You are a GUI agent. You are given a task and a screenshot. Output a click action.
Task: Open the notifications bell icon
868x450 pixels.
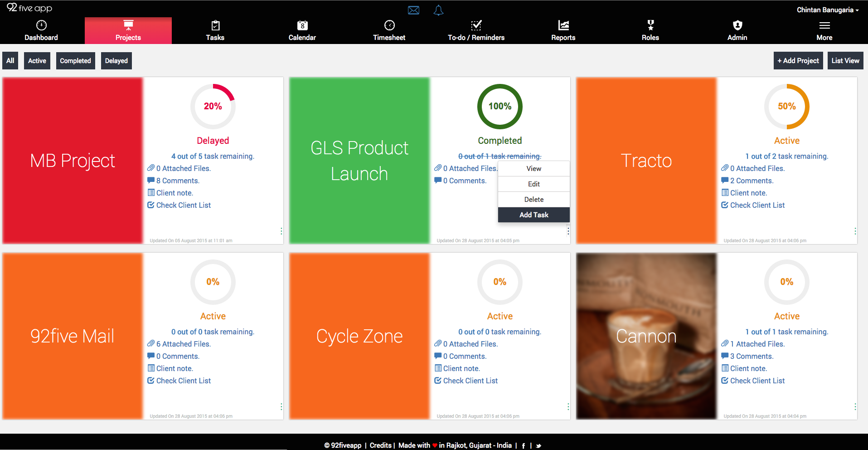click(x=438, y=10)
